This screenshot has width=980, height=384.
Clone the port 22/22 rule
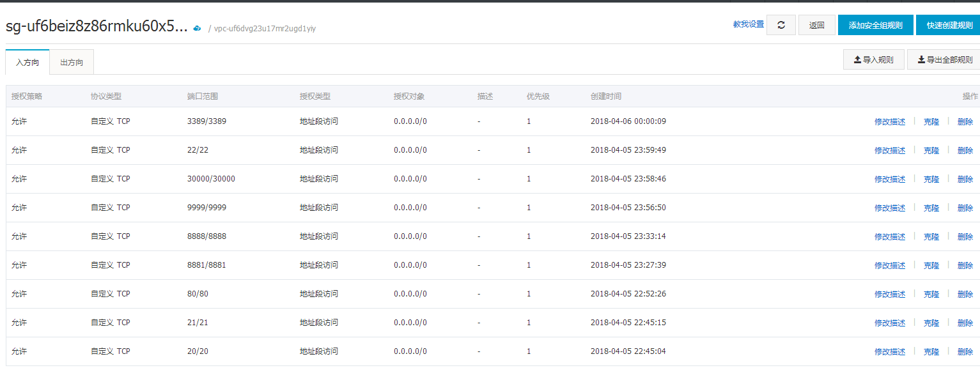tap(931, 151)
